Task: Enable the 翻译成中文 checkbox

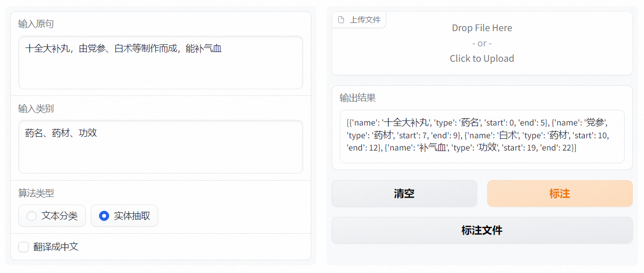Action: pyautogui.click(x=23, y=247)
